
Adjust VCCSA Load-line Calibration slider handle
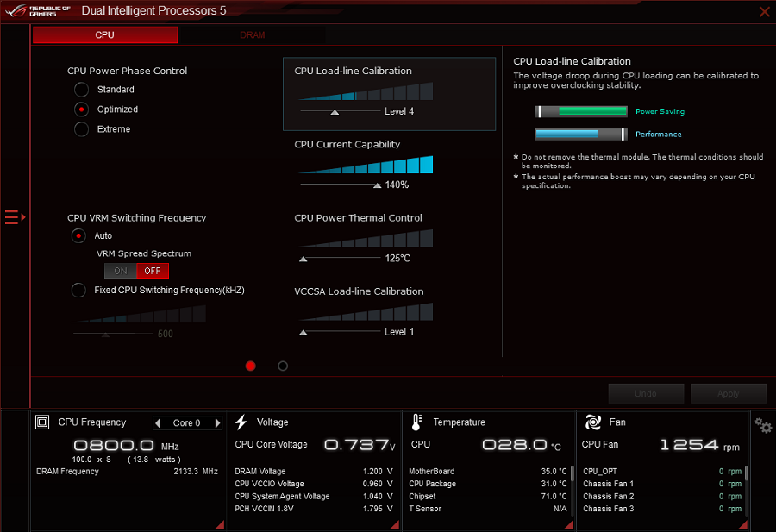304,333
